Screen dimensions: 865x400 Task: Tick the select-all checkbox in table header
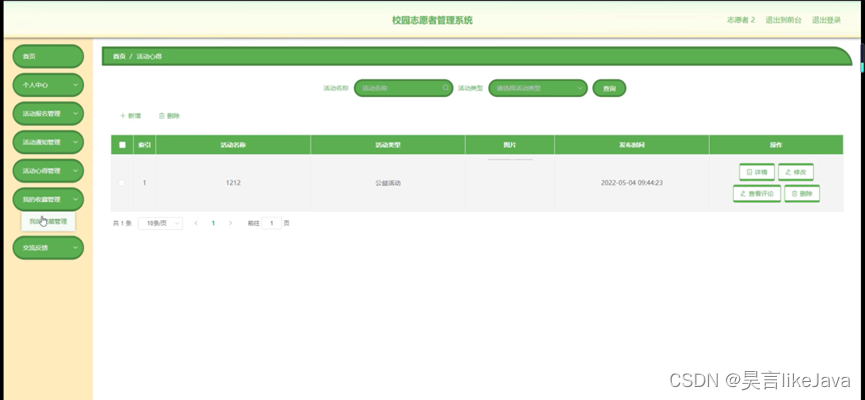coord(122,145)
